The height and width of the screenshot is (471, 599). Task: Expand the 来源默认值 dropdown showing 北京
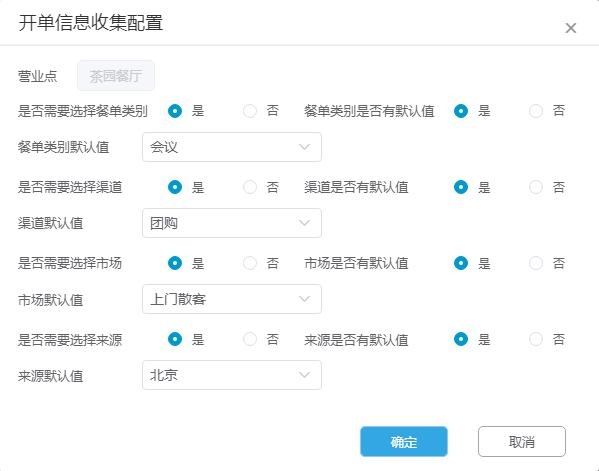click(x=232, y=375)
